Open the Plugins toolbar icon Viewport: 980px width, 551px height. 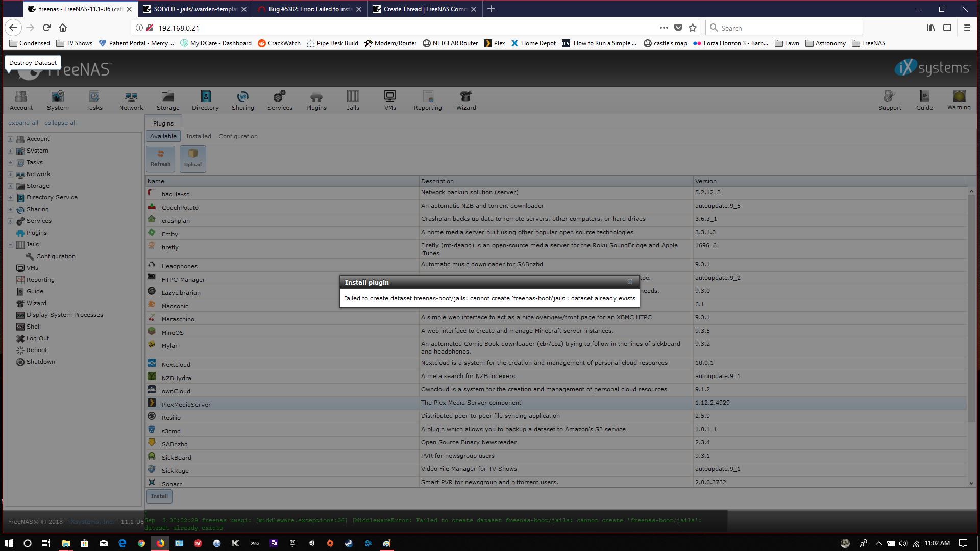point(316,100)
